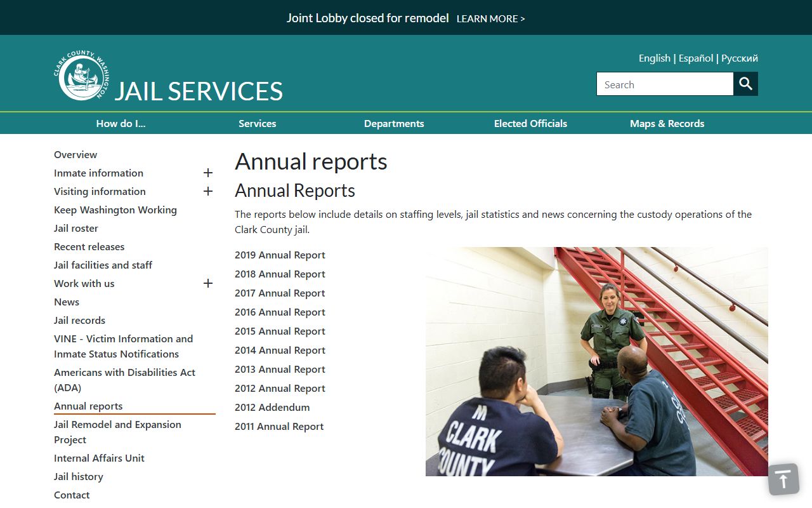This screenshot has width=812, height=508.
Task: Open the How do I... menu
Action: 121,123
